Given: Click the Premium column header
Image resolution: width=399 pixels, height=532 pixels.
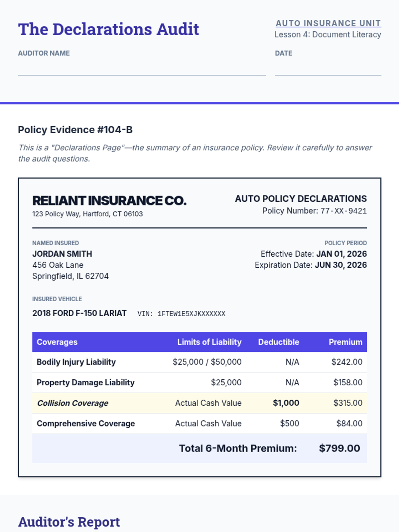Looking at the screenshot, I should pos(345,342).
